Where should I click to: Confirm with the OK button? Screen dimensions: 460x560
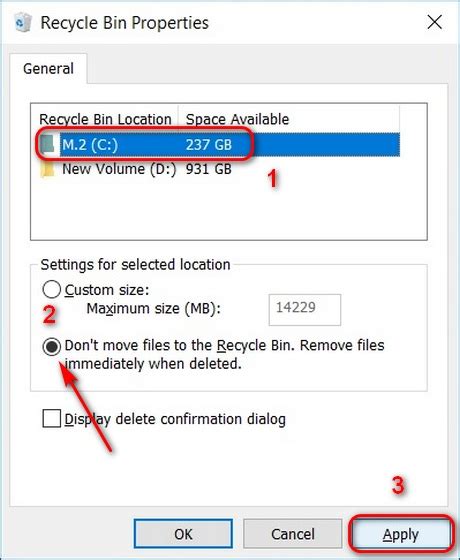[x=183, y=534]
